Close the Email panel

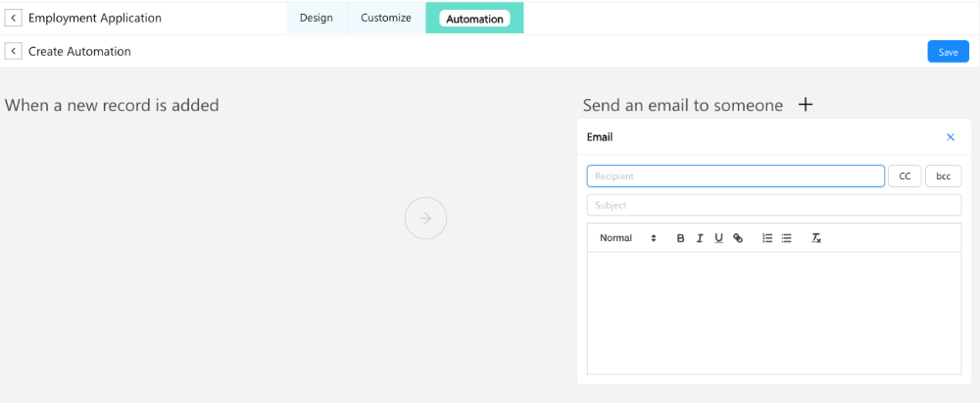coord(950,137)
